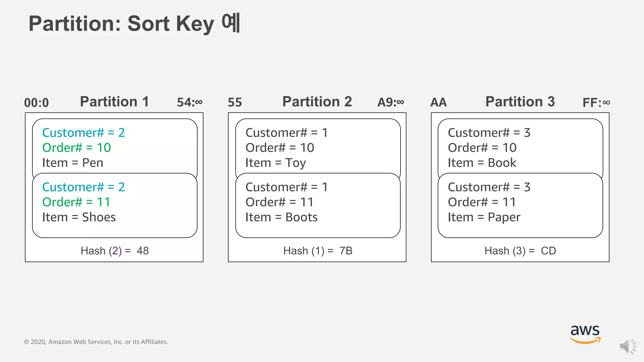Click the Item = Toy line
This screenshot has height=362, width=644.
tap(276, 163)
